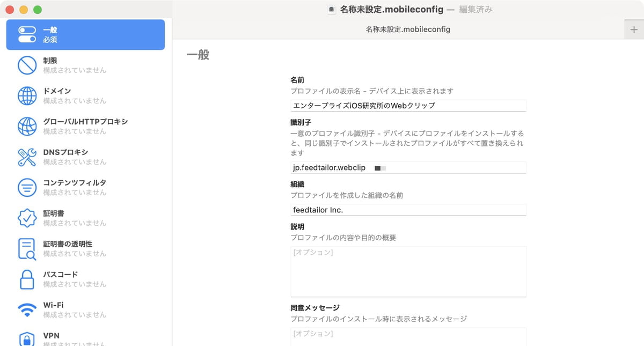The height and width of the screenshot is (346, 644).
Task: Select the パスコード lock icon
Action: [x=27, y=279]
